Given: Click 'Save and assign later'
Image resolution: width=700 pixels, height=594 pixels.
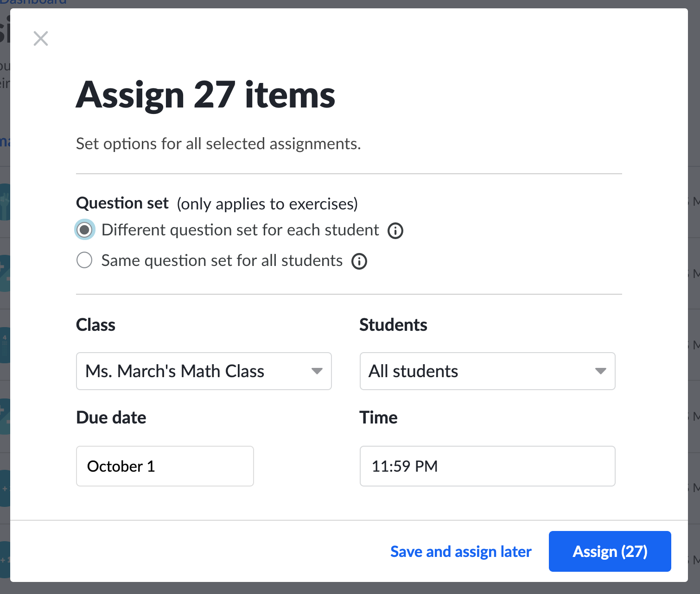Looking at the screenshot, I should (x=461, y=551).
